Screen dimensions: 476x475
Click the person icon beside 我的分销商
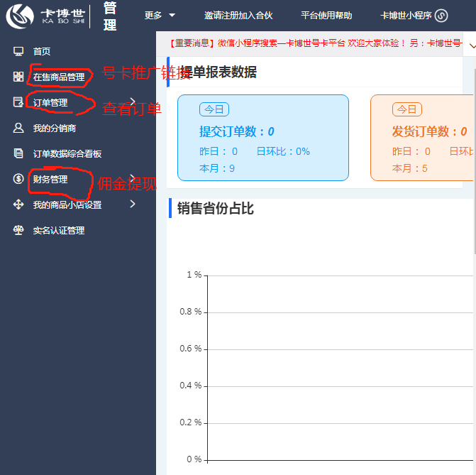[18, 128]
